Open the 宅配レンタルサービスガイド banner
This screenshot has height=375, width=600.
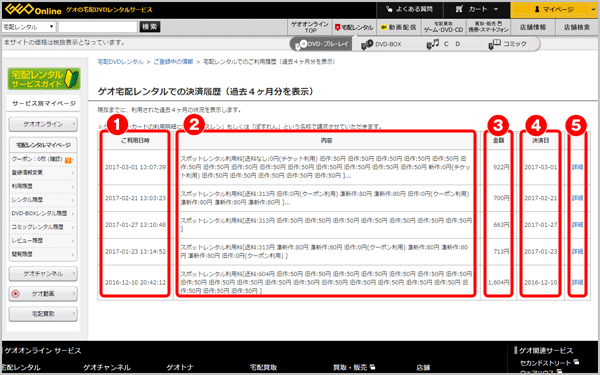point(44,79)
